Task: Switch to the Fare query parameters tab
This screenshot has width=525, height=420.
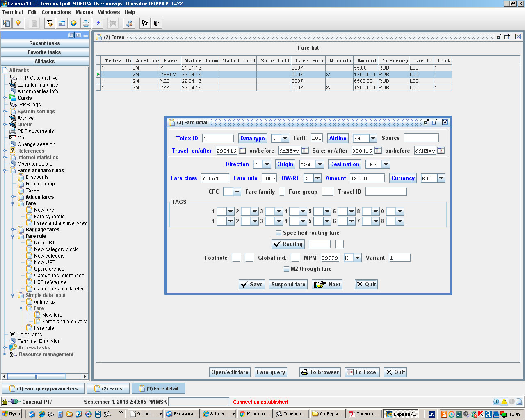Action: [43, 388]
